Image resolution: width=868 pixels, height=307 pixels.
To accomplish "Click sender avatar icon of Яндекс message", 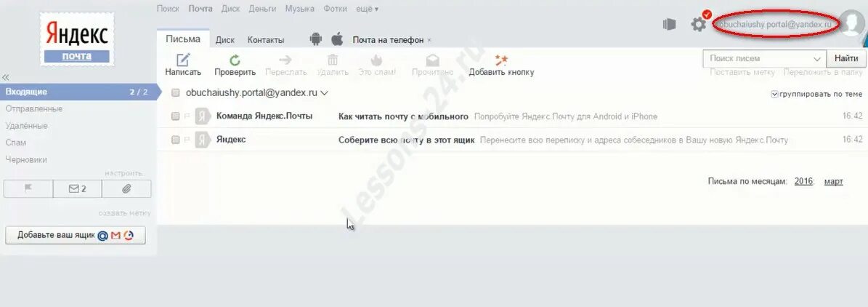I will (x=203, y=140).
